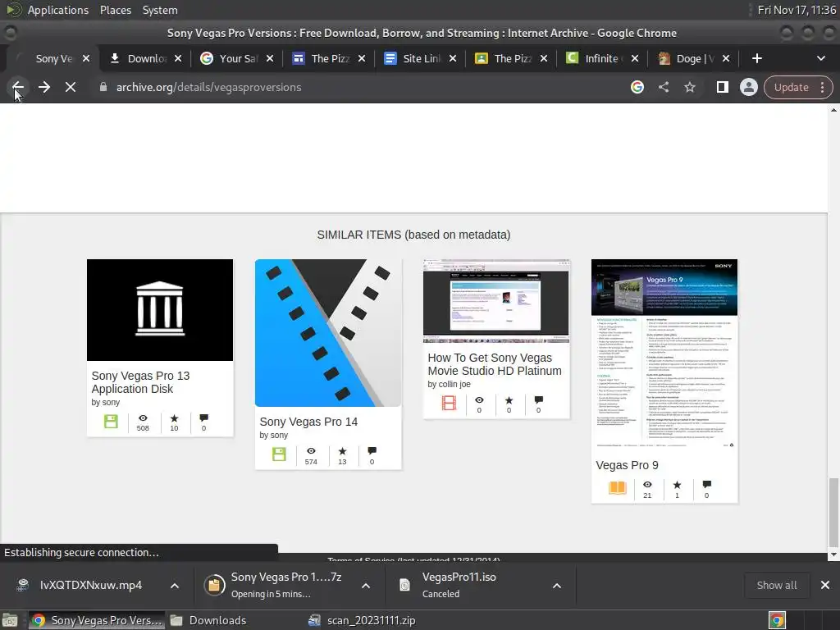
Task: Open a new browser tab
Action: [x=756, y=58]
